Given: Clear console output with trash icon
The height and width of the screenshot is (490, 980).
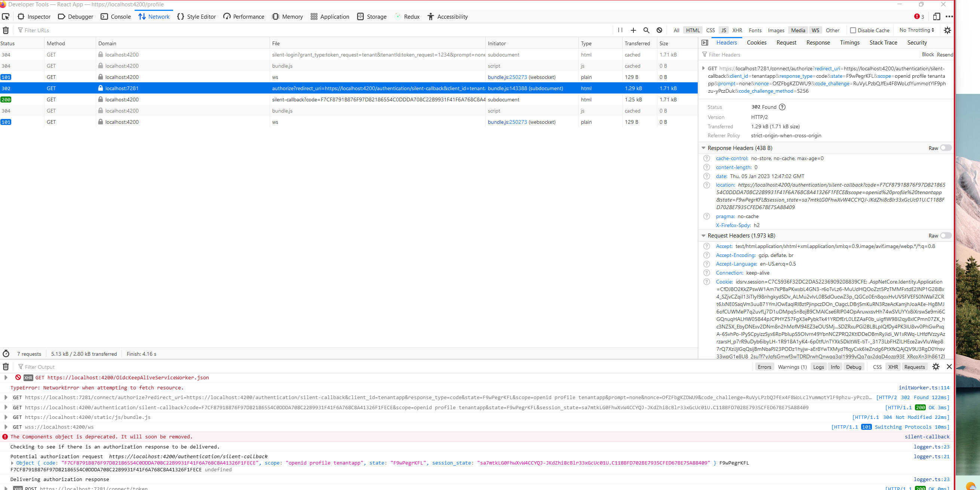Looking at the screenshot, I should coord(6,366).
